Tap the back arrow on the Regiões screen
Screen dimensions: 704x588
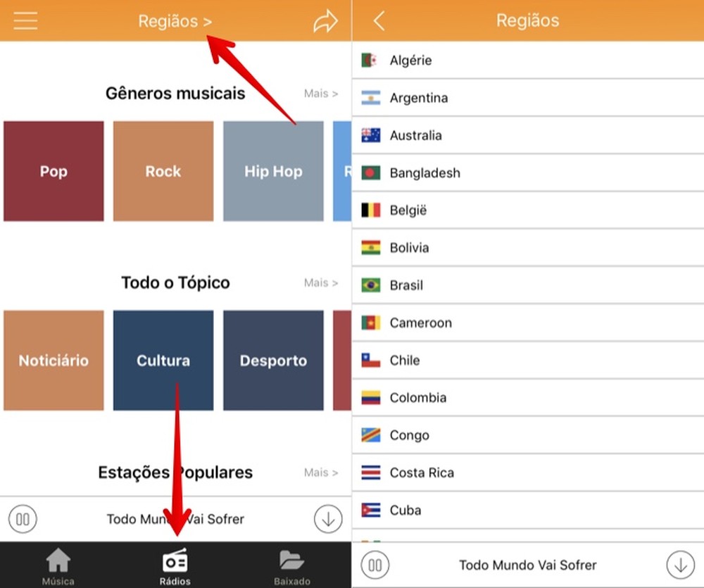378,20
